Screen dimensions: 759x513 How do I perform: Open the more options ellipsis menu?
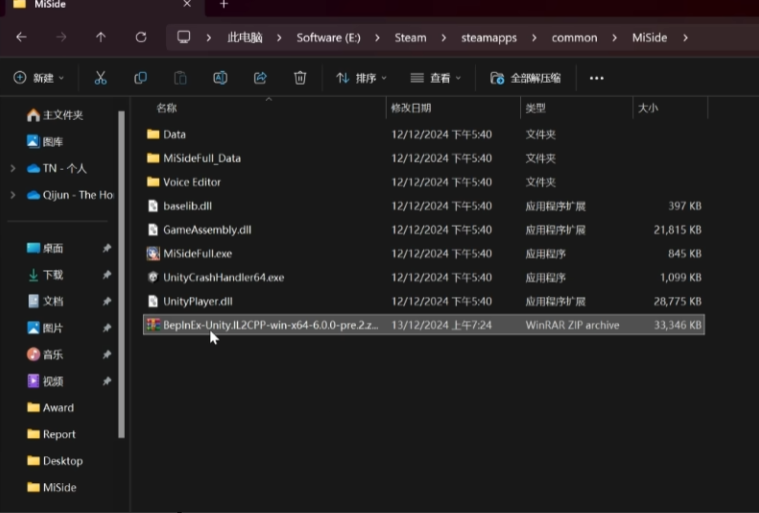coord(596,78)
